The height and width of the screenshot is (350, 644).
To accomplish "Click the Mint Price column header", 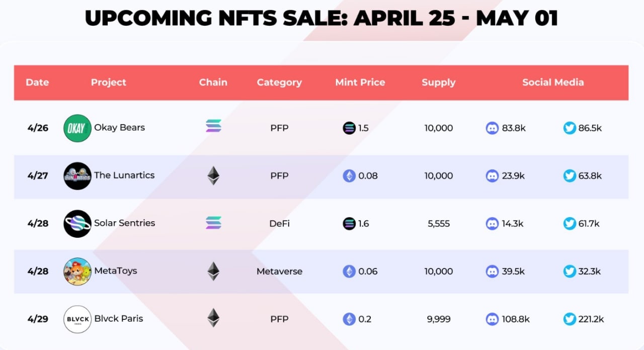I will tap(360, 82).
